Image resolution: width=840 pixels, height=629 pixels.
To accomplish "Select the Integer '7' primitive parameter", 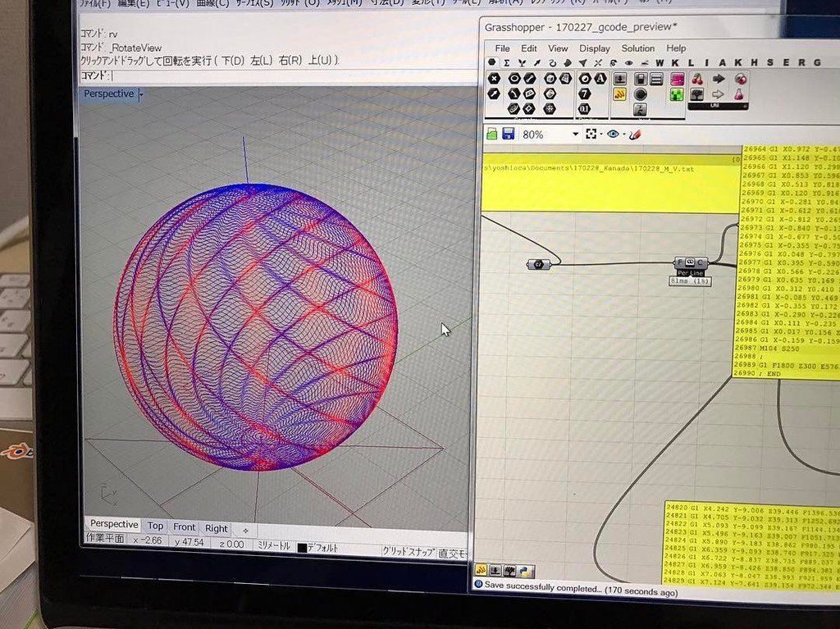I will click(x=585, y=93).
